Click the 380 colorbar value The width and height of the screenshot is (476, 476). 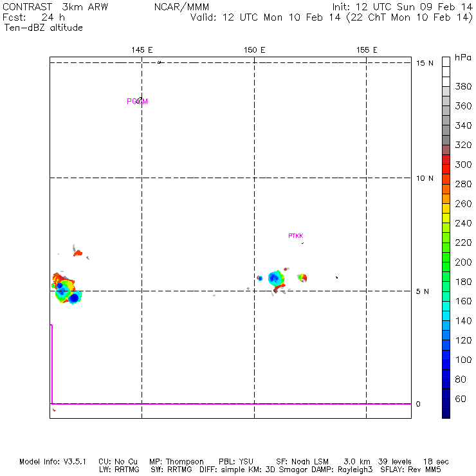(463, 87)
